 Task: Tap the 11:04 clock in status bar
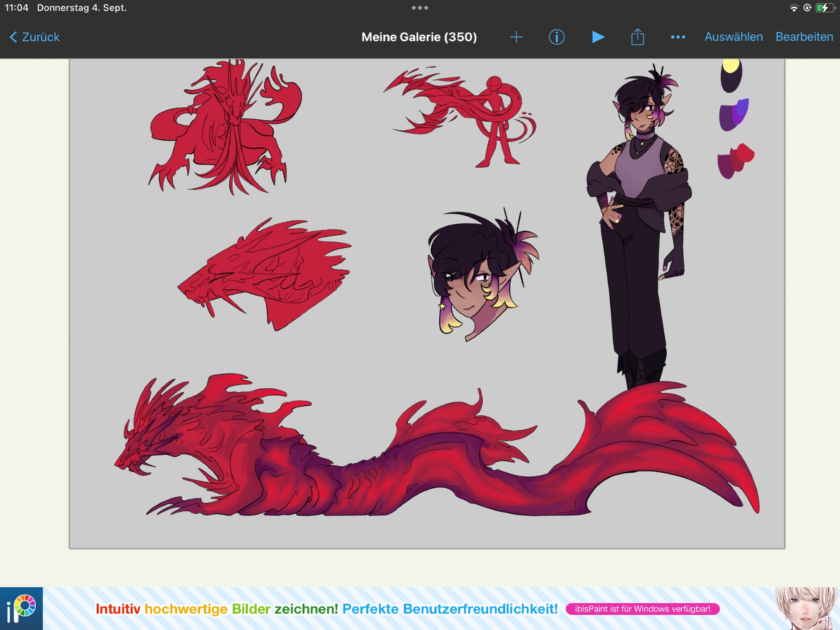(16, 8)
